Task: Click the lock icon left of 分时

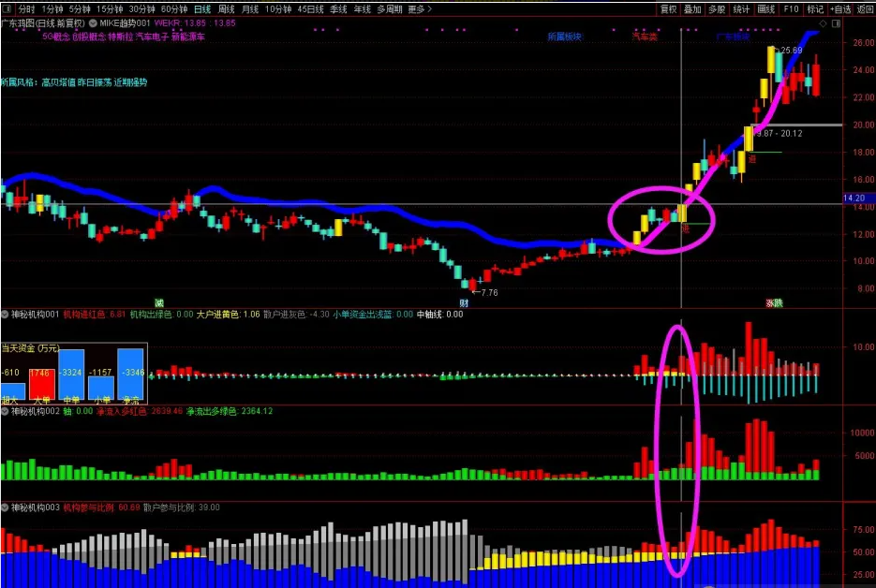Action: click(x=7, y=8)
